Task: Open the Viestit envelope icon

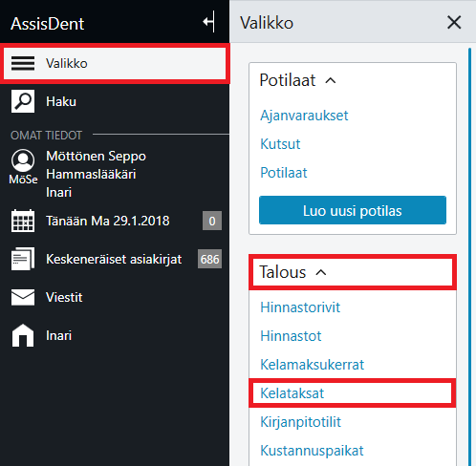Action: [23, 297]
